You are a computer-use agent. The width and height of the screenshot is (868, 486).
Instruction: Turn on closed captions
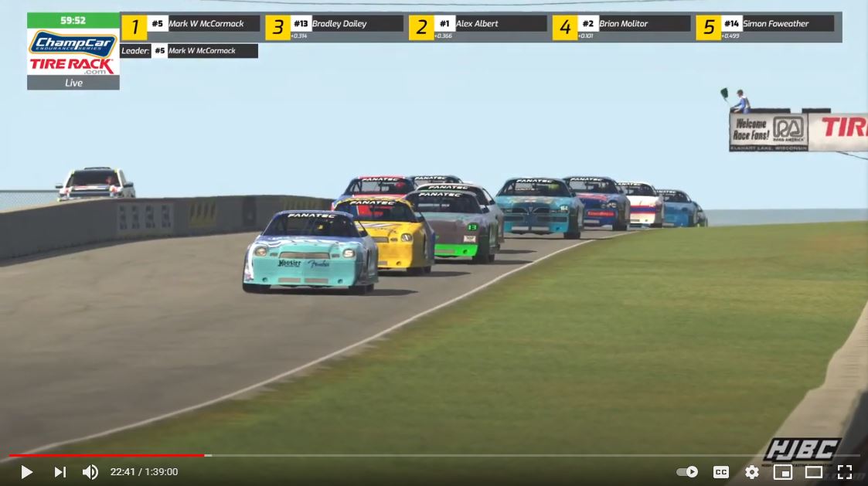point(720,472)
